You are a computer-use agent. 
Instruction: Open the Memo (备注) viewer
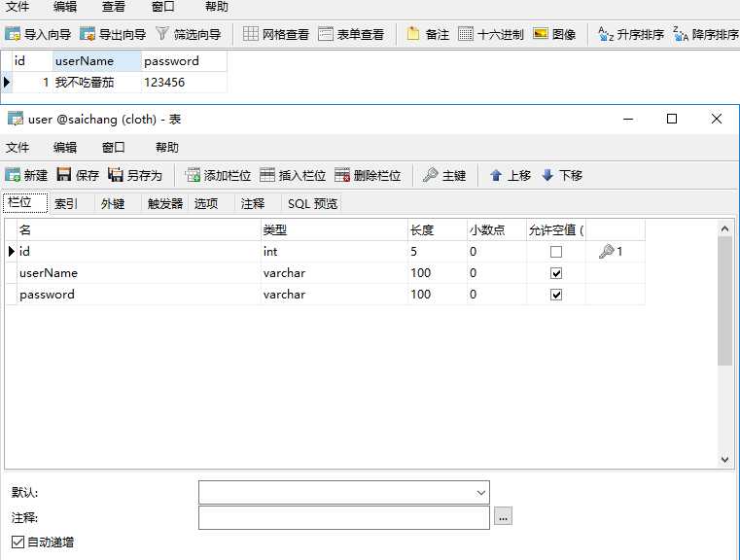pos(428,34)
